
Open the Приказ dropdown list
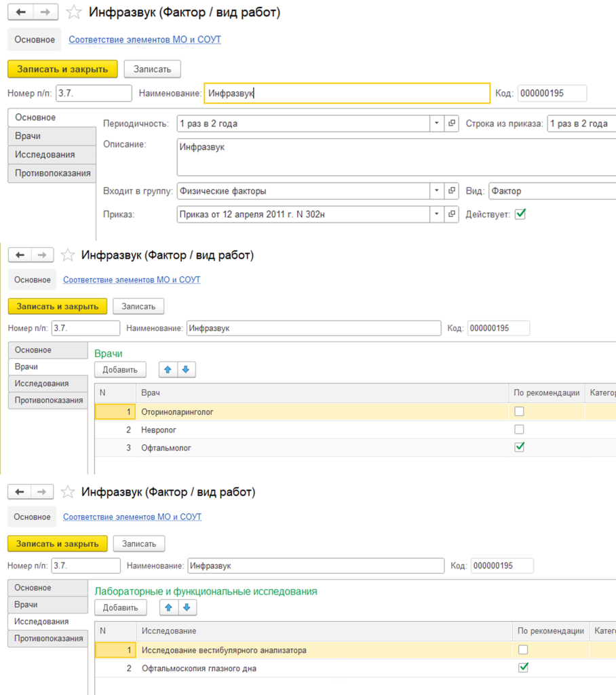[436, 214]
